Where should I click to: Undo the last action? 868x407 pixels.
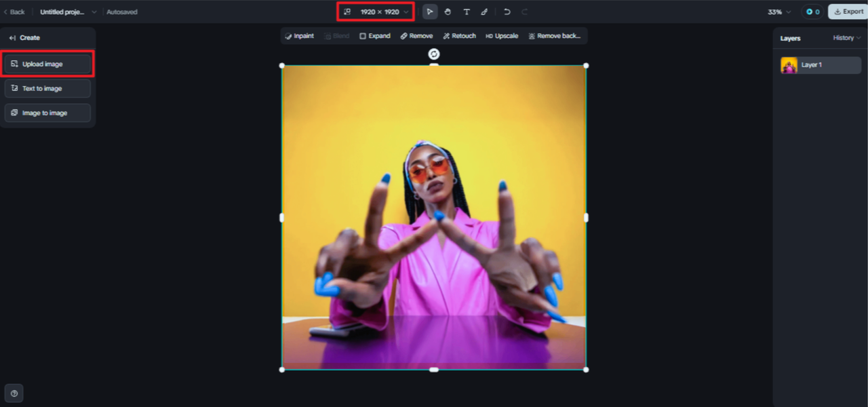[x=507, y=12]
